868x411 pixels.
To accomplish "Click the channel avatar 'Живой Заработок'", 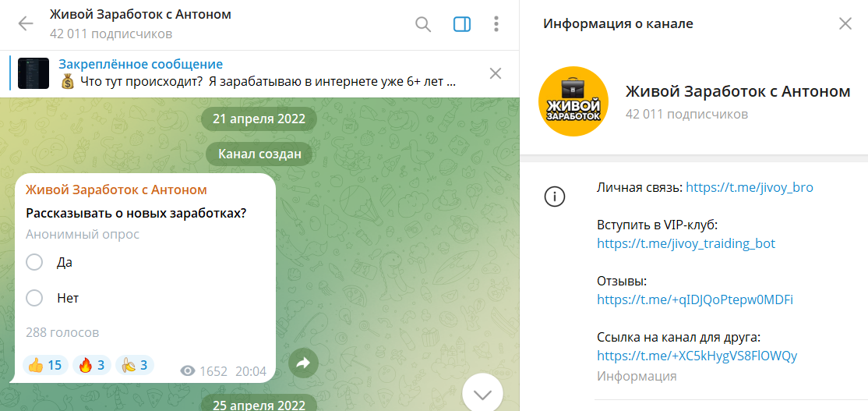I will pos(573,101).
